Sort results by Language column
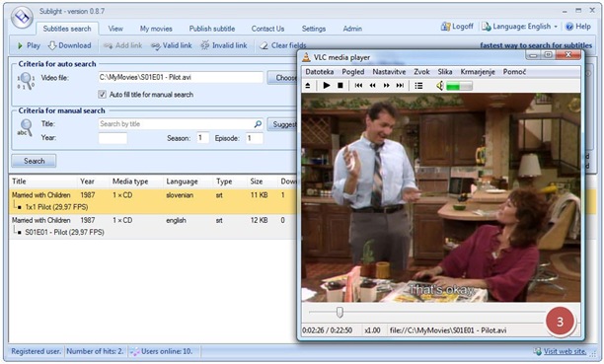This screenshot has width=604, height=364. tap(188, 182)
